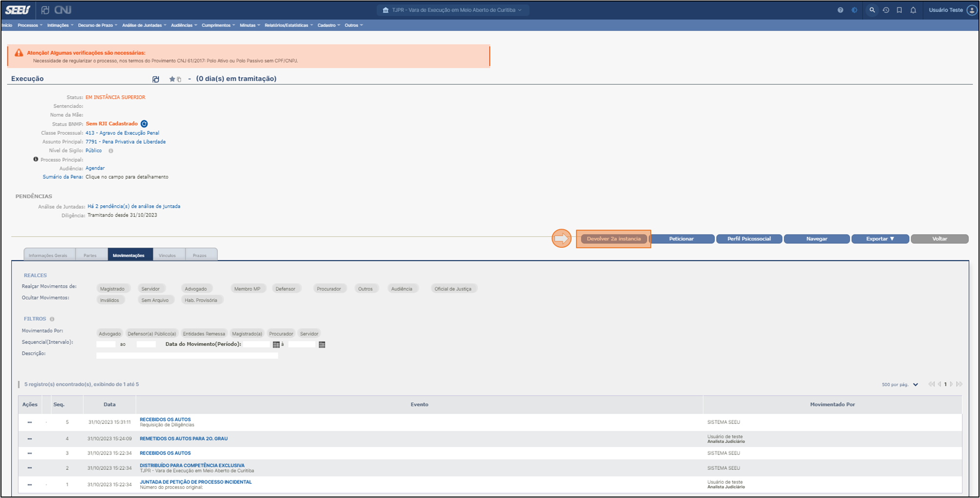This screenshot has height=498, width=980.
Task: Open the search magnifier icon
Action: (x=872, y=10)
